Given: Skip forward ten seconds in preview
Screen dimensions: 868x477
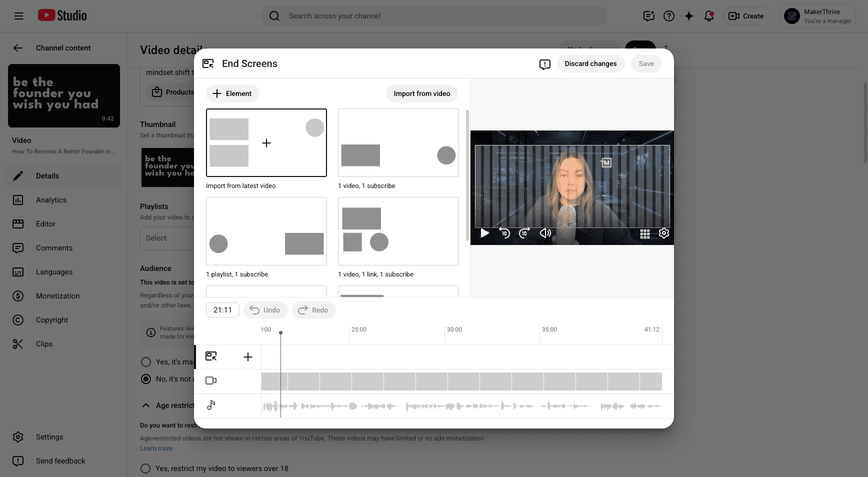Looking at the screenshot, I should click(x=524, y=233).
